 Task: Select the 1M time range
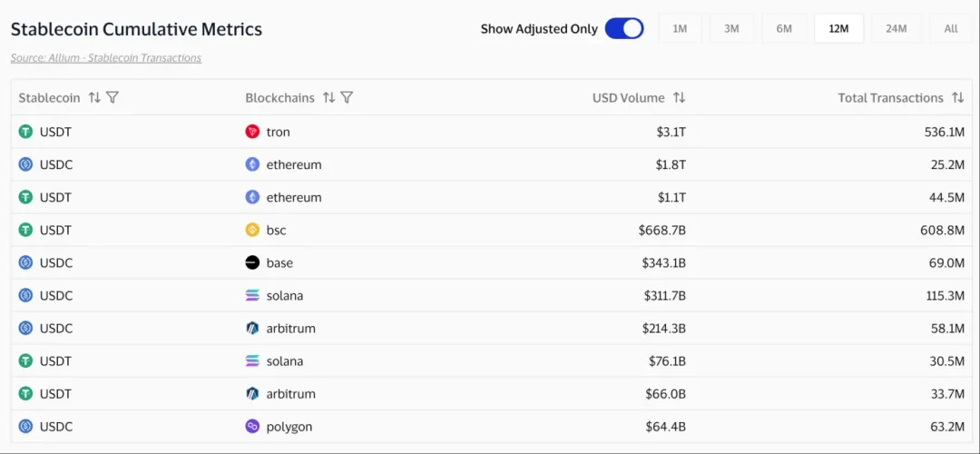coord(680,29)
